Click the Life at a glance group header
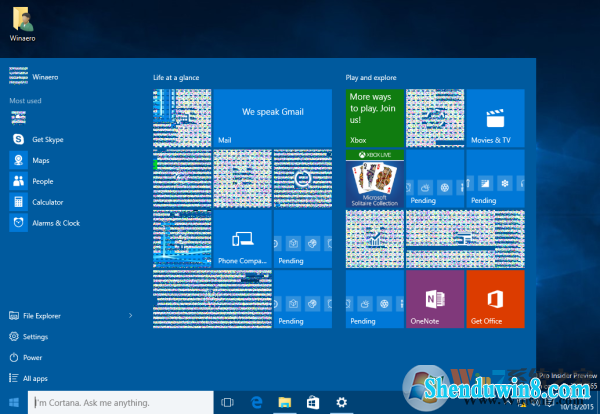Image resolution: width=600 pixels, height=414 pixels. tap(176, 78)
